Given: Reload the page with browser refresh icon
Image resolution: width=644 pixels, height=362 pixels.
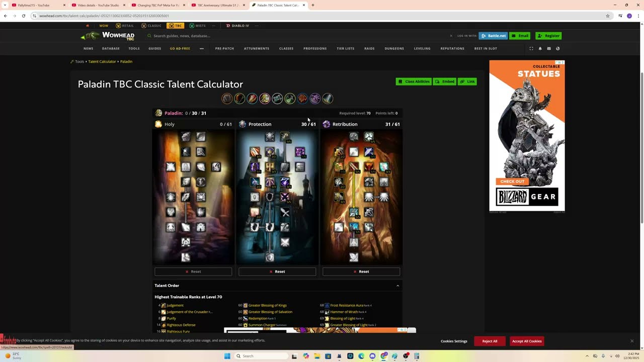Looking at the screenshot, I should [x=23, y=16].
